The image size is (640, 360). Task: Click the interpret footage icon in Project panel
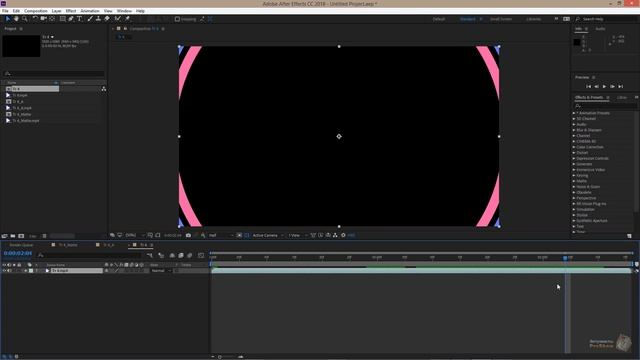pos(4,236)
